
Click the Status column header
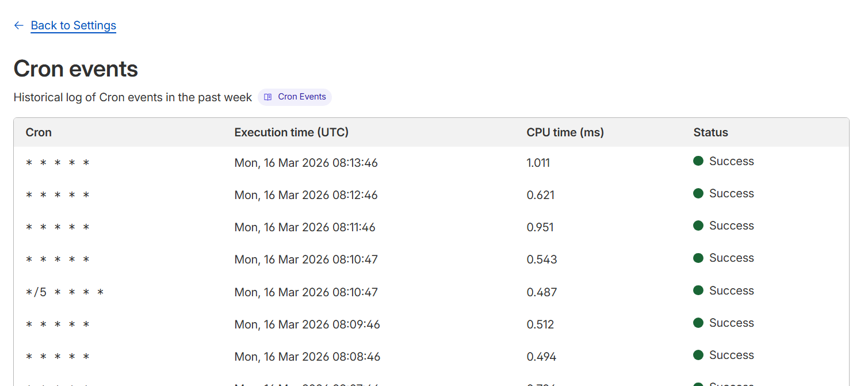(710, 132)
